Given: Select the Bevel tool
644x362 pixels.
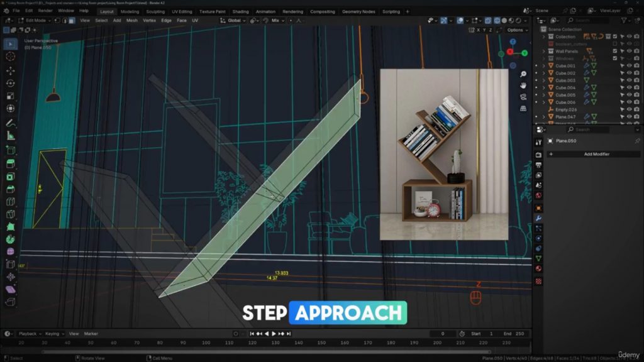Looking at the screenshot, I should (11, 189).
